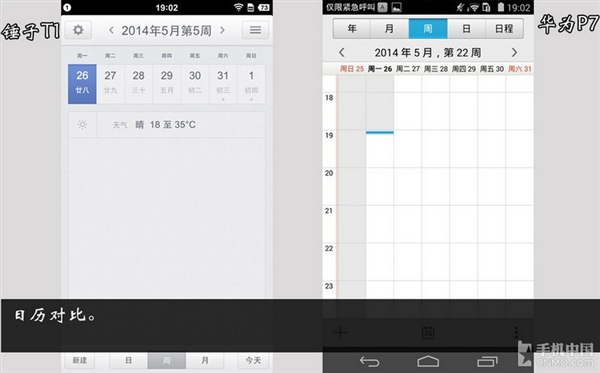The image size is (600, 373).
Task: Go to next week in Huawei calendar
Action: click(x=514, y=52)
